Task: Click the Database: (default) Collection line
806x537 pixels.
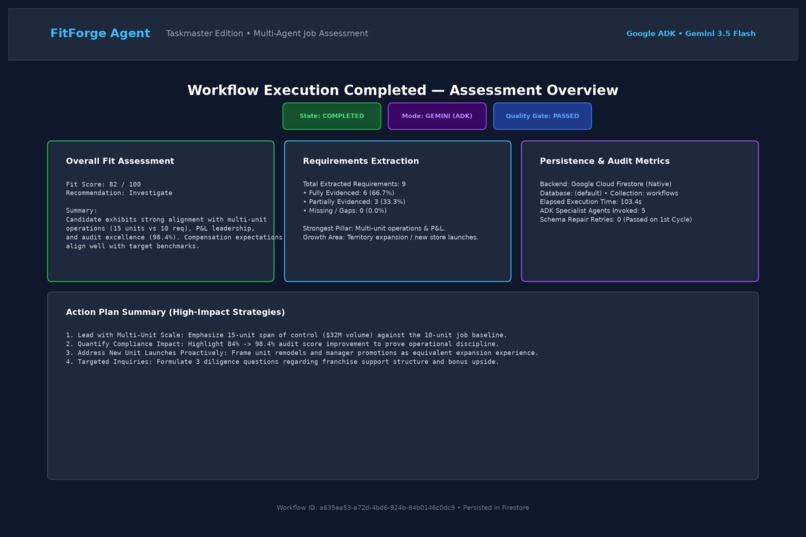Action: (x=609, y=193)
